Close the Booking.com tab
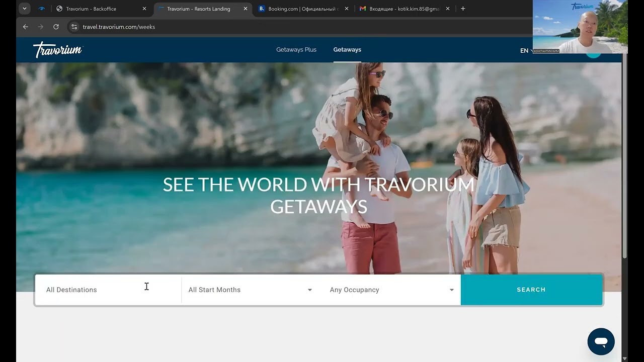The height and width of the screenshot is (362, 644). (347, 9)
